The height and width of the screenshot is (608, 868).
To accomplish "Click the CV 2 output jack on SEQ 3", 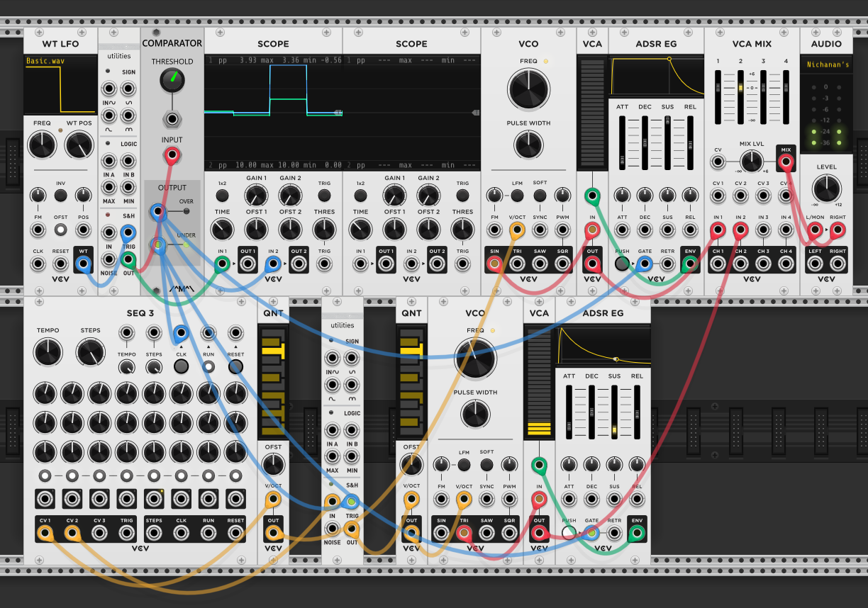I will tap(72, 534).
